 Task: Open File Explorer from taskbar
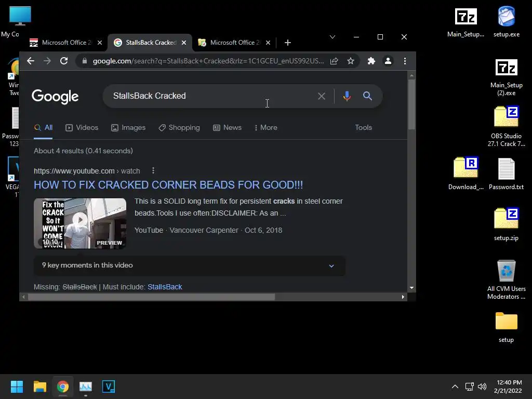click(39, 387)
